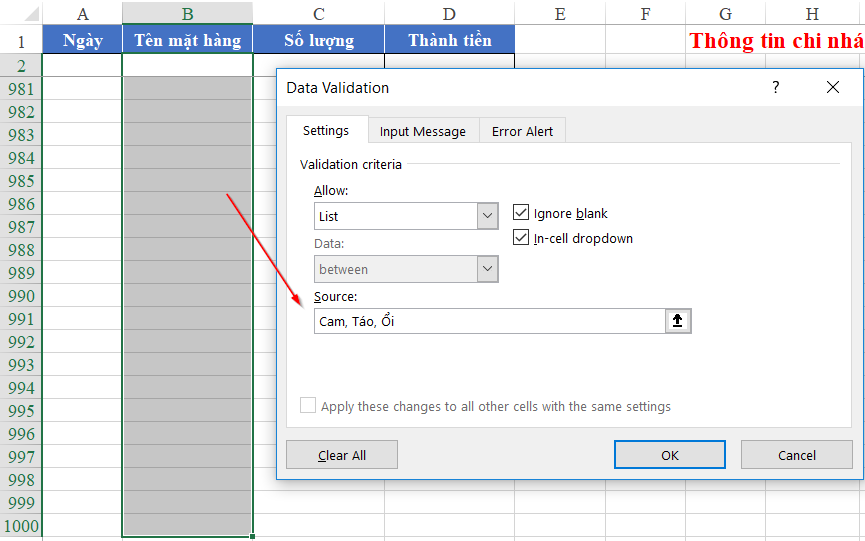Click the Số lượng header cell

click(x=319, y=40)
